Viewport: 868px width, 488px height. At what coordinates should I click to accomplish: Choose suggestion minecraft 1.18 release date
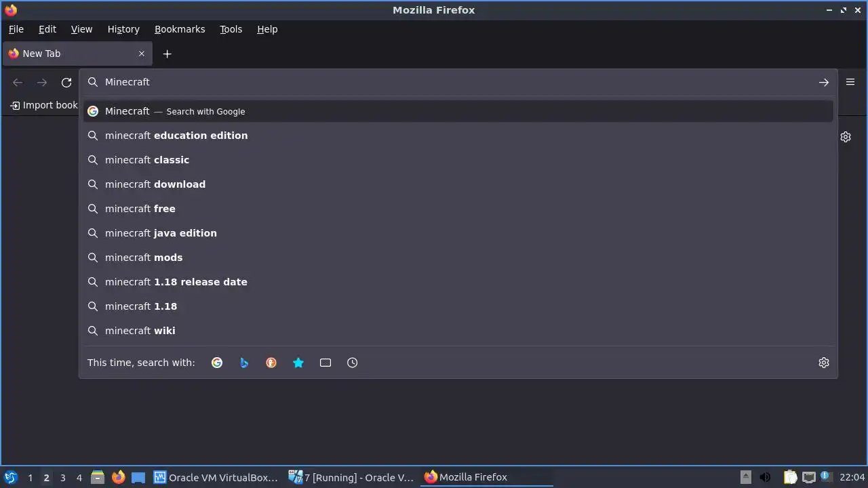458,282
